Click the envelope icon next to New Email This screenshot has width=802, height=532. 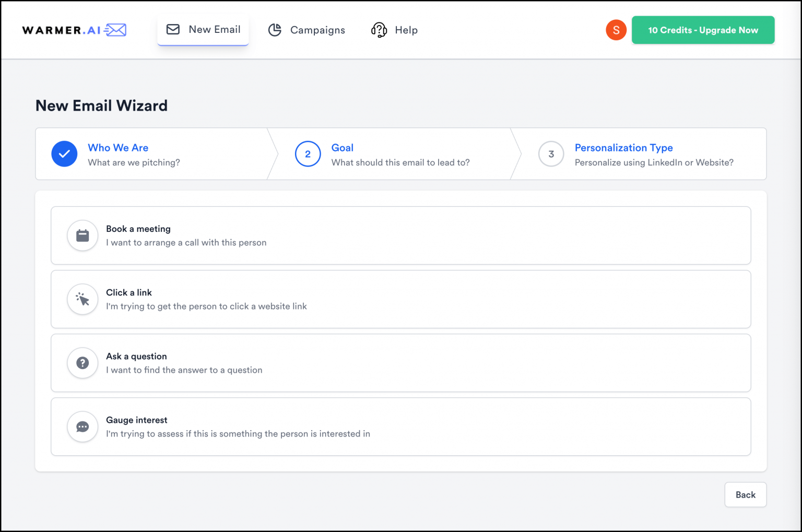[172, 29]
